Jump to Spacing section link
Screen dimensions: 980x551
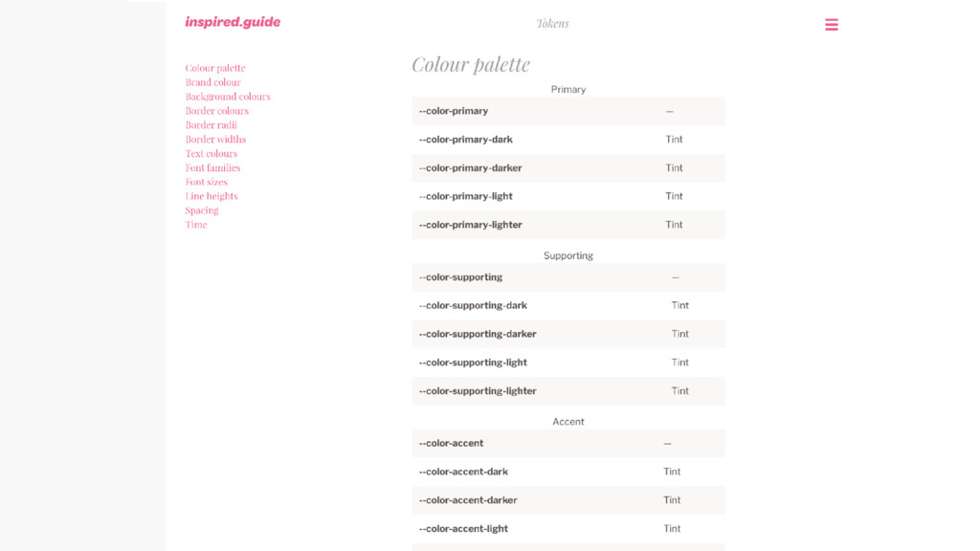[x=202, y=210]
